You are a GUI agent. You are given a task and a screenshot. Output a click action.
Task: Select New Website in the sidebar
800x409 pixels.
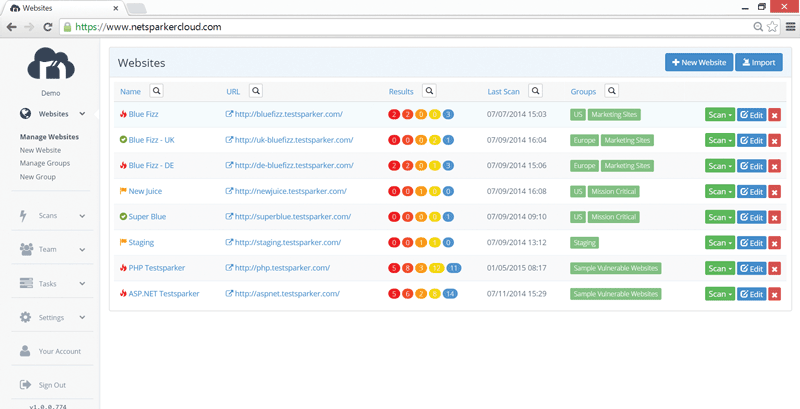(x=40, y=150)
